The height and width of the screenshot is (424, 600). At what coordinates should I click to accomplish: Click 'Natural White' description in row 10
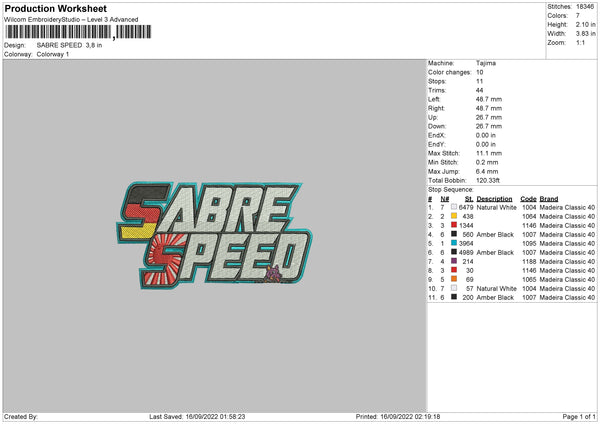point(497,289)
